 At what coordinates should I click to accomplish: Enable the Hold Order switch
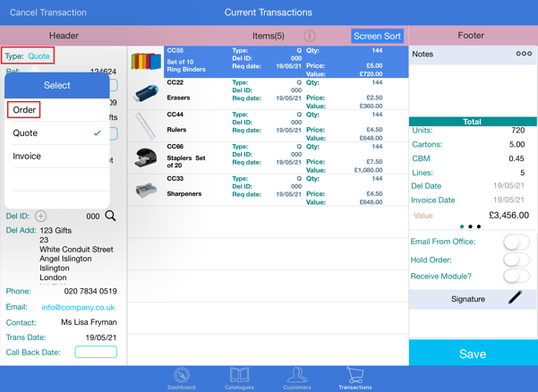(x=516, y=259)
